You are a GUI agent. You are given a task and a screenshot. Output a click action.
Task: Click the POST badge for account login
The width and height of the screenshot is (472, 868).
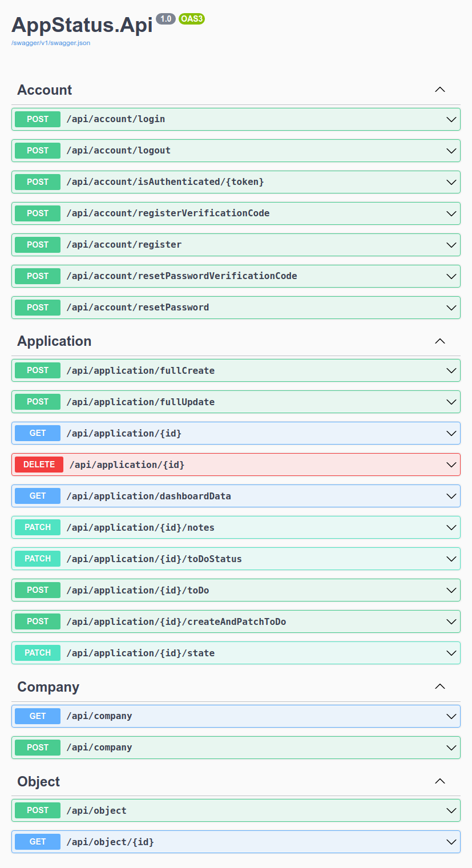tap(38, 119)
